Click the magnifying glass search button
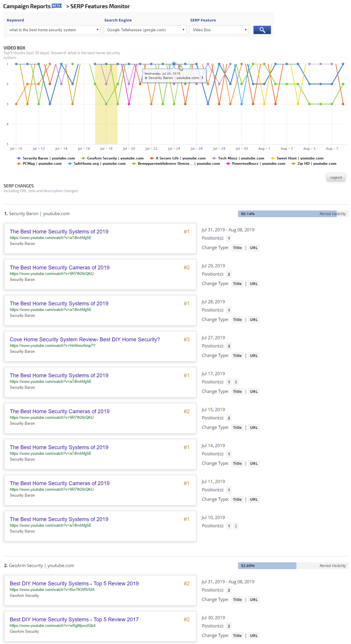The image size is (351, 644). [262, 30]
